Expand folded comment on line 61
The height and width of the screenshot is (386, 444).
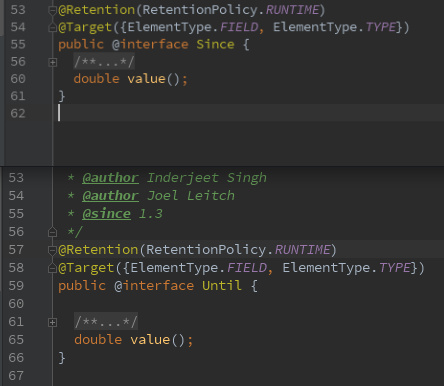52,322
